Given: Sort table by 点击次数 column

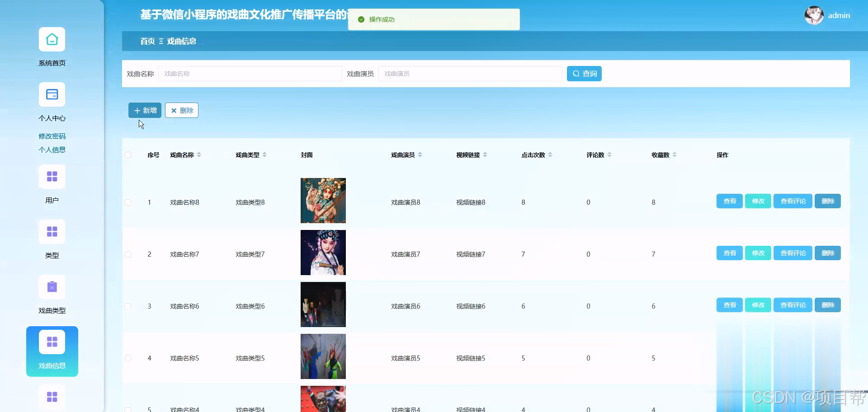Looking at the screenshot, I should point(550,154).
